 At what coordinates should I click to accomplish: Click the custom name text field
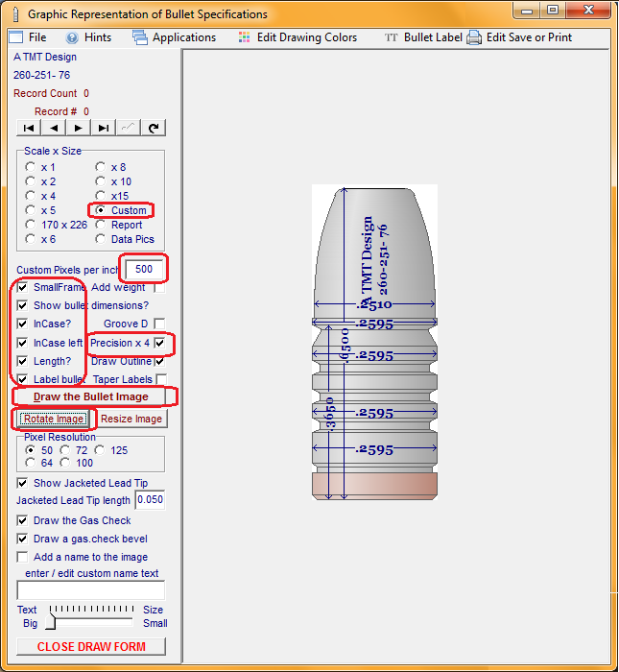pyautogui.click(x=91, y=590)
